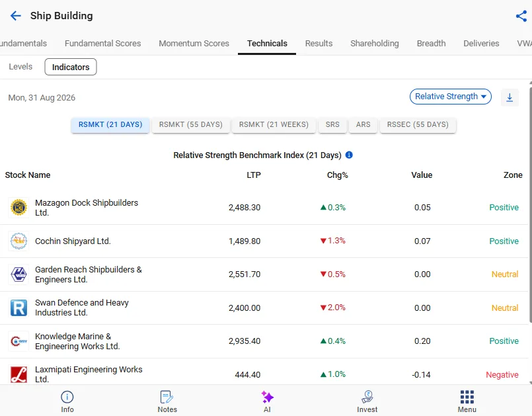
Task: Sort by the Stock Name column header
Action: pos(28,175)
